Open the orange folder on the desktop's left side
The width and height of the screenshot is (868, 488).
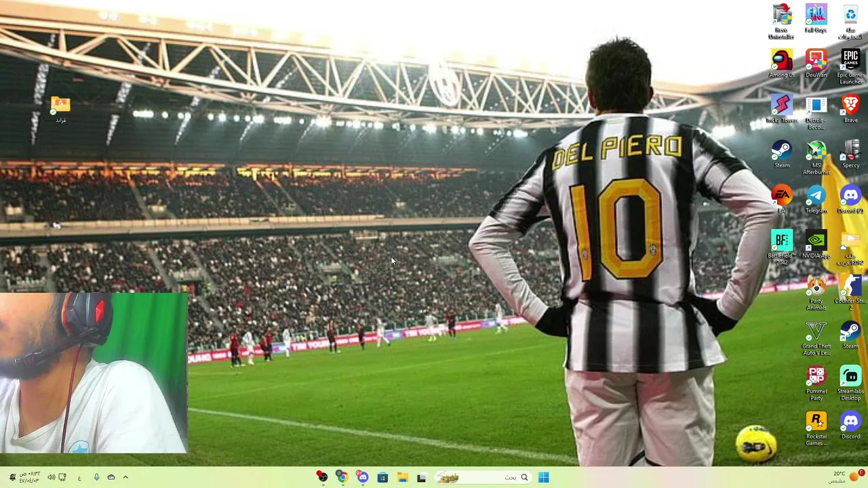[x=60, y=110]
